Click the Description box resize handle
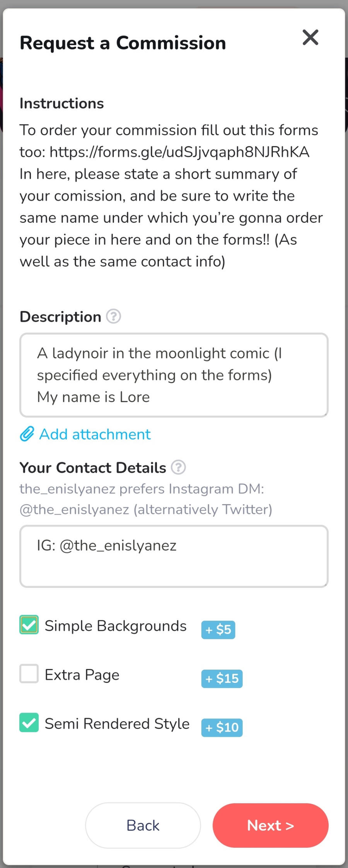Image resolution: width=348 pixels, height=868 pixels. 325,414
